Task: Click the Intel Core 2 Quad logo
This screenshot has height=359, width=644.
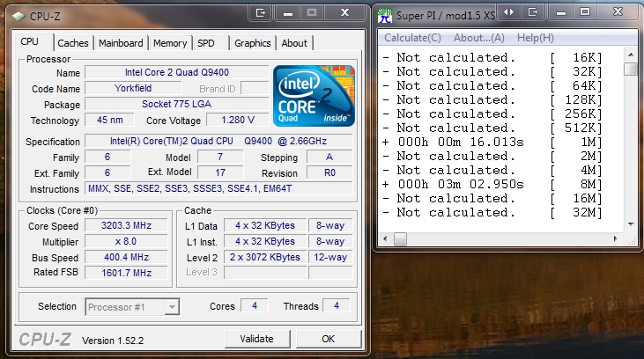Action: click(x=314, y=96)
